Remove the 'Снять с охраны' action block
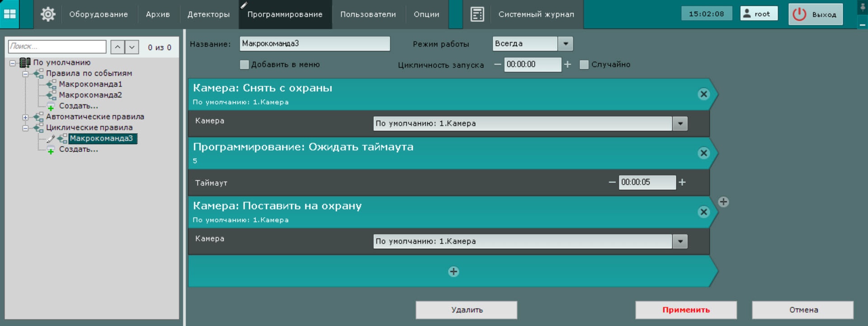Image resolution: width=868 pixels, height=326 pixels. pyautogui.click(x=703, y=94)
